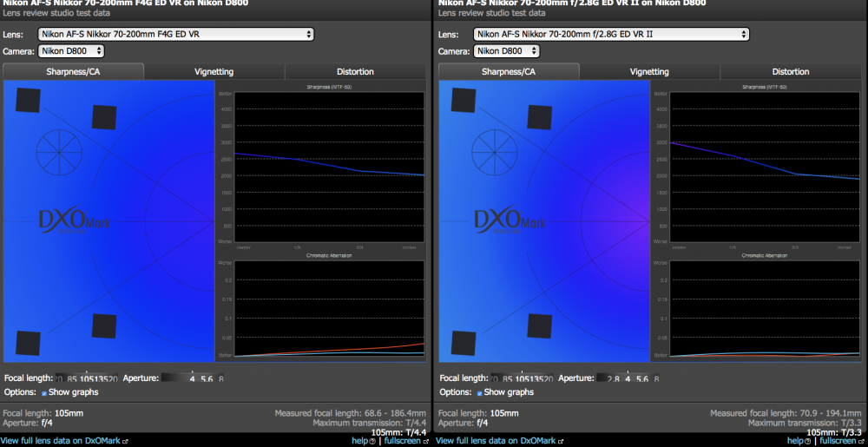The image size is (868, 447).
Task: Switch to Vignetting tab in the right panel
Action: click(x=649, y=71)
